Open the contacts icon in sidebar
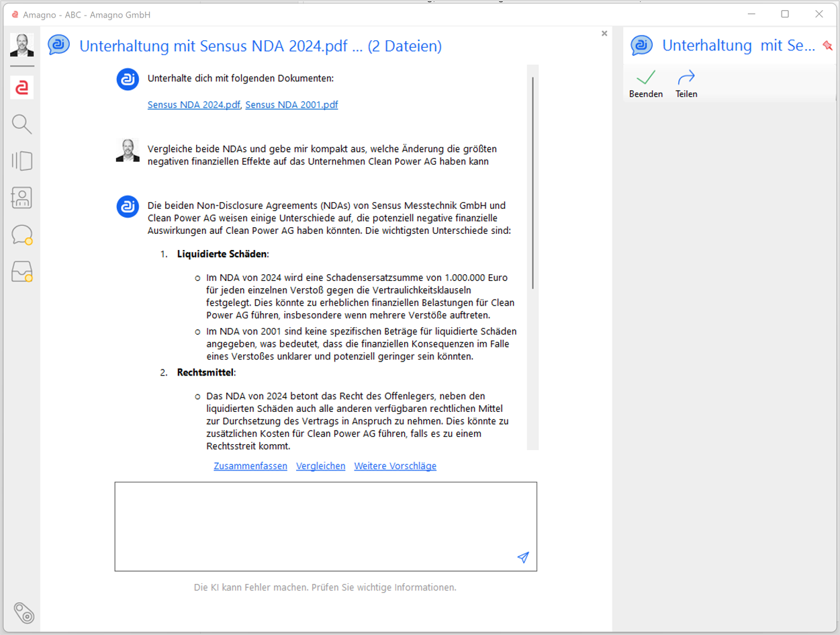 pos(21,198)
